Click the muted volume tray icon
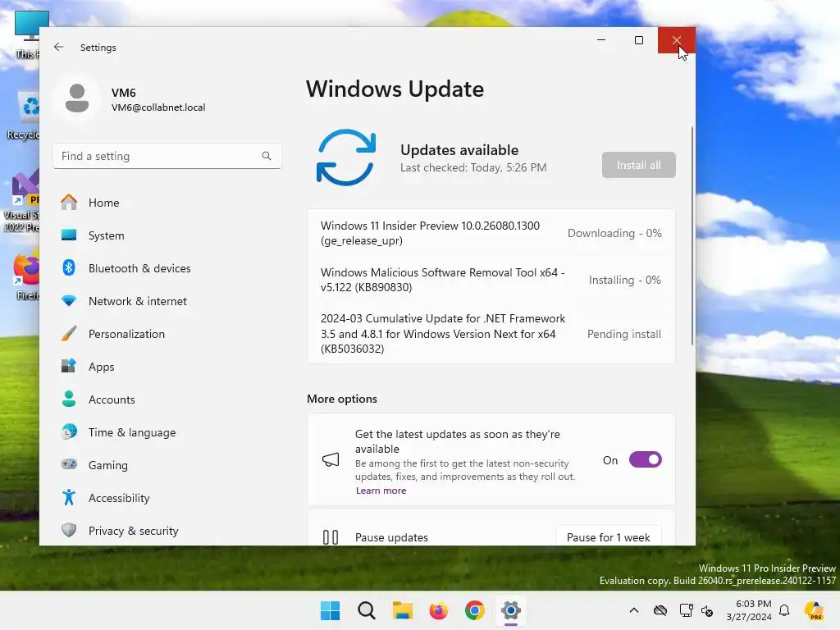Viewport: 840px width, 630px height. [707, 610]
